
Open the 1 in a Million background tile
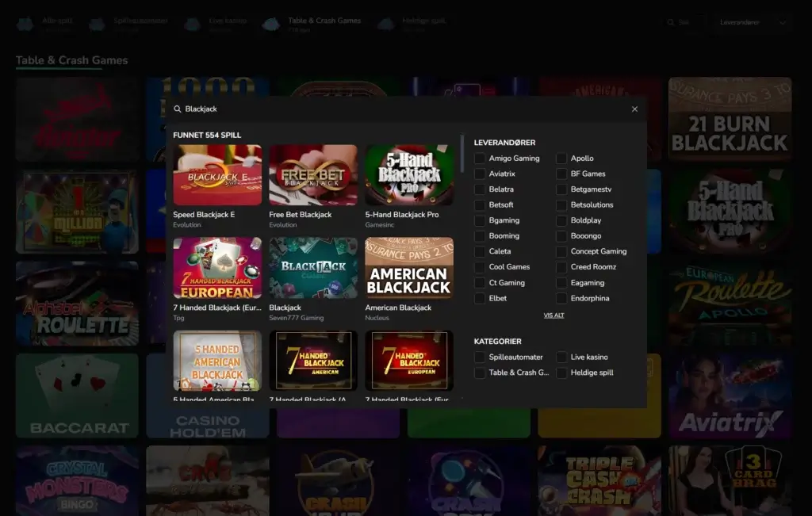77,212
